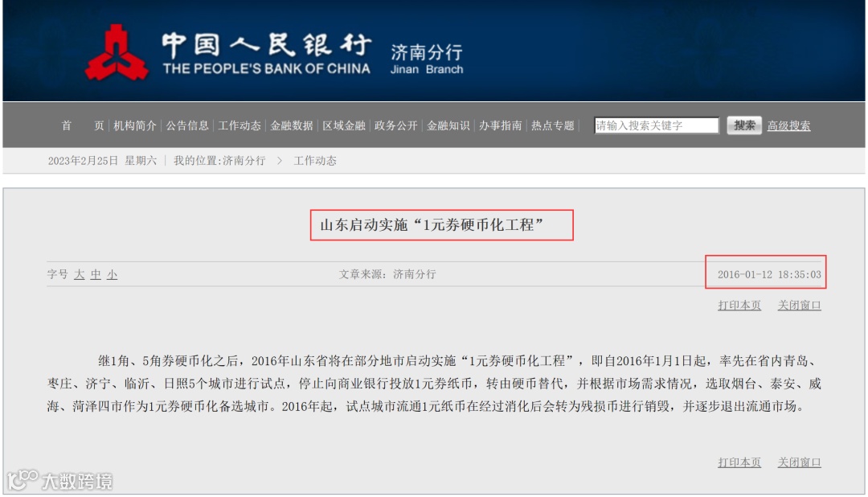Click the upper 关闭窗口 close window link
The image size is (868, 497).
800,306
